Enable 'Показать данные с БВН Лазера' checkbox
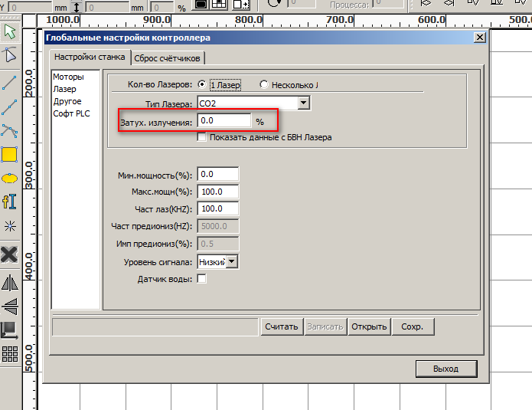This screenshot has width=532, height=410. (202, 137)
